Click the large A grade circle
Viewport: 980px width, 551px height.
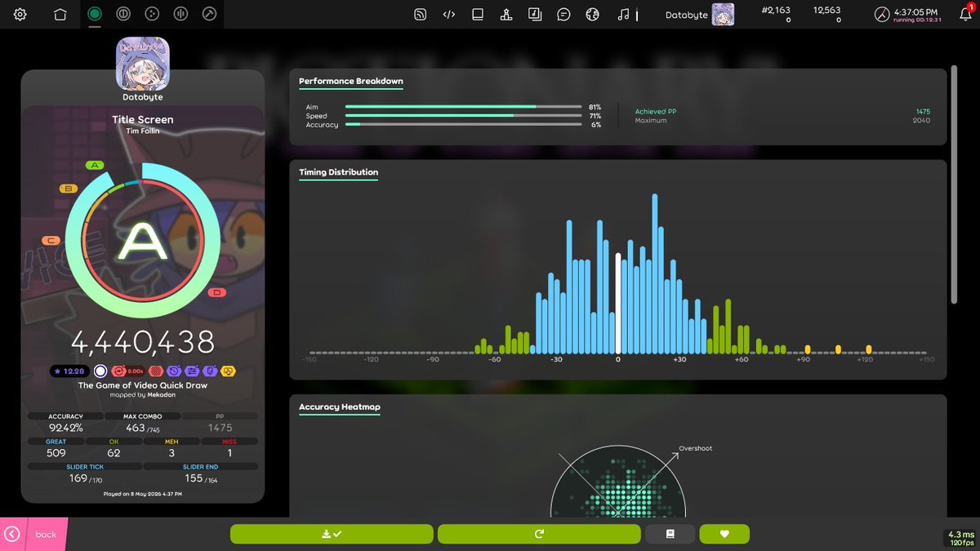tap(142, 240)
